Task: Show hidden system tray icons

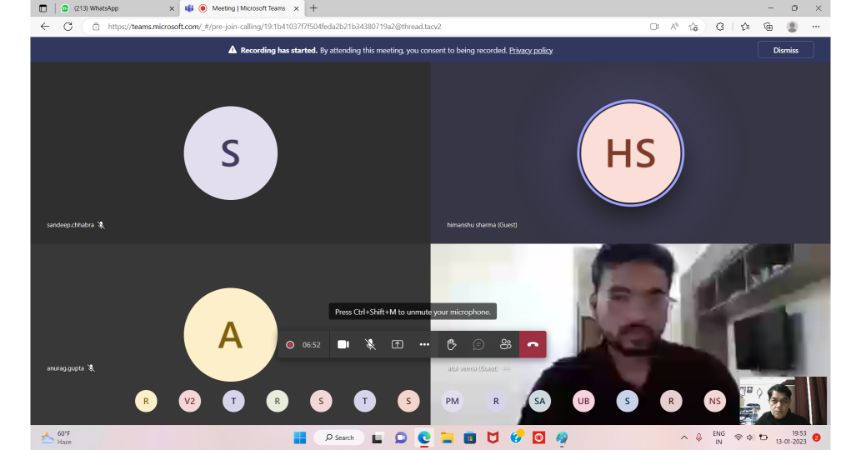Action: coord(685,438)
